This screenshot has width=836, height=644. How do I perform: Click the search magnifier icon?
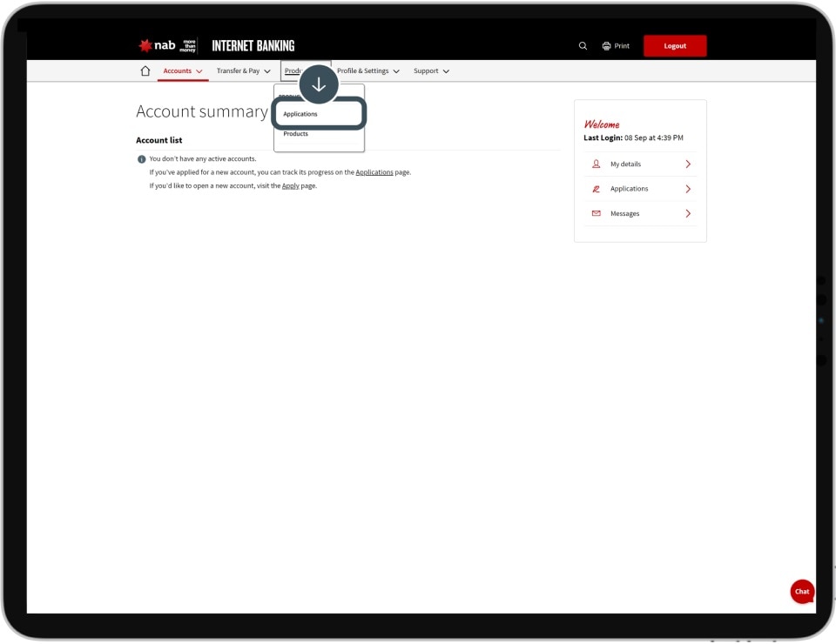click(583, 46)
